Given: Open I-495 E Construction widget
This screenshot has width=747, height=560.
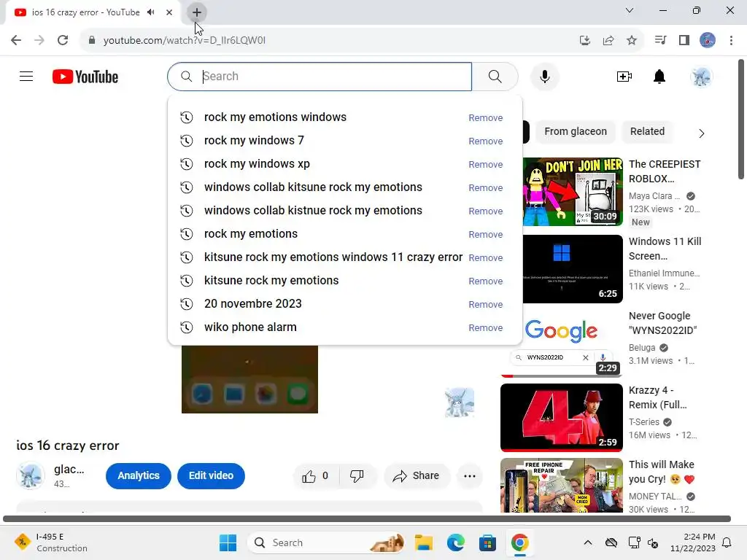Looking at the screenshot, I should pyautogui.click(x=52, y=542).
